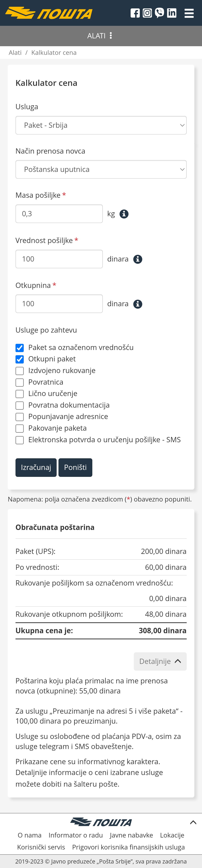Enable Izdvojeno rukovanje checkbox

coord(20,371)
